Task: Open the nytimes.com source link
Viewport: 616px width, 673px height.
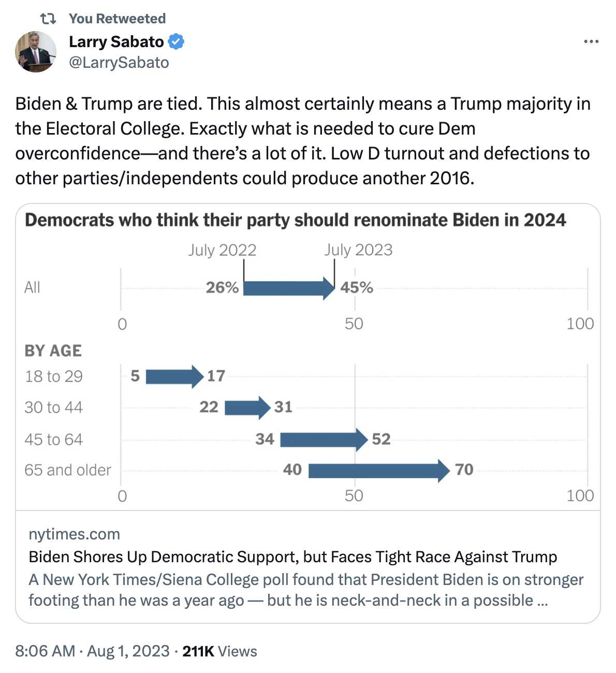Action: (74, 534)
